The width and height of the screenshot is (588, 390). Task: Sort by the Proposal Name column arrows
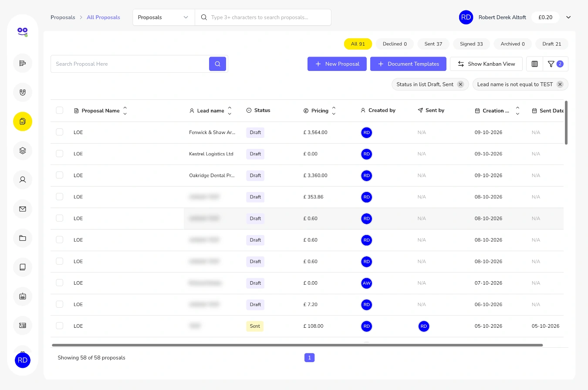125,111
